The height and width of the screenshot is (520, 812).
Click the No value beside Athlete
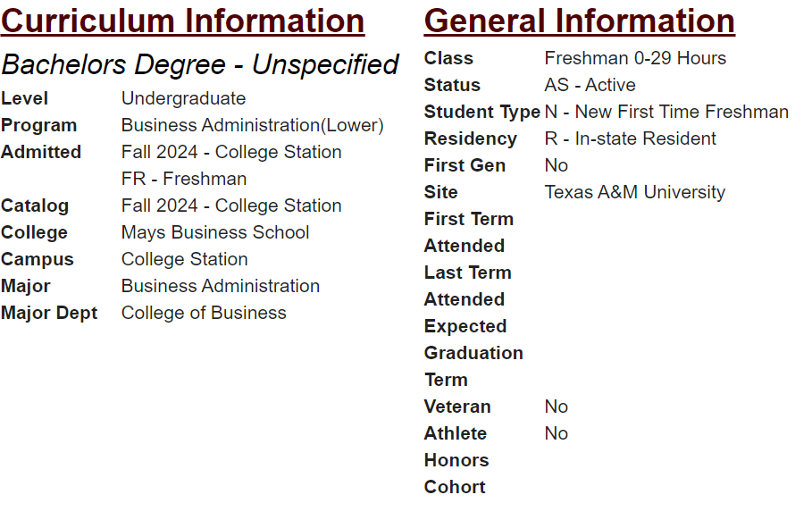pyautogui.click(x=556, y=433)
